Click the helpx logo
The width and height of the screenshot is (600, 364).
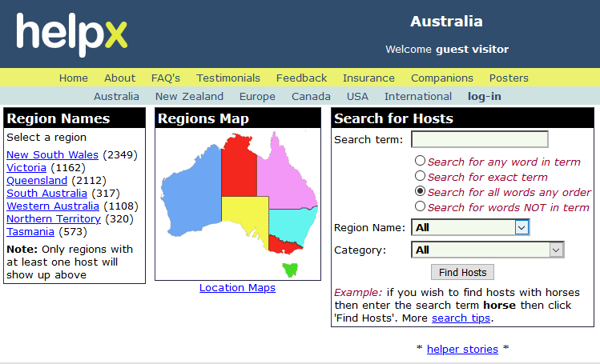pos(71,34)
